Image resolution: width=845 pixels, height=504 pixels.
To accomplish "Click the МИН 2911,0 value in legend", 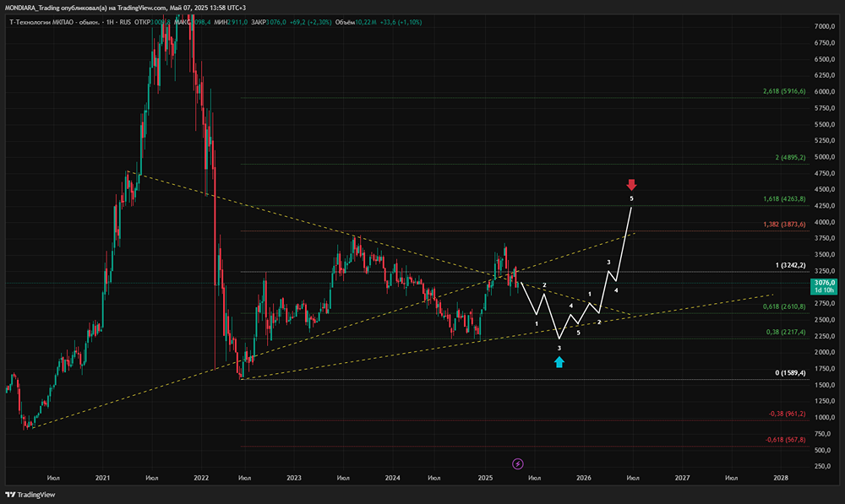I will [231, 22].
